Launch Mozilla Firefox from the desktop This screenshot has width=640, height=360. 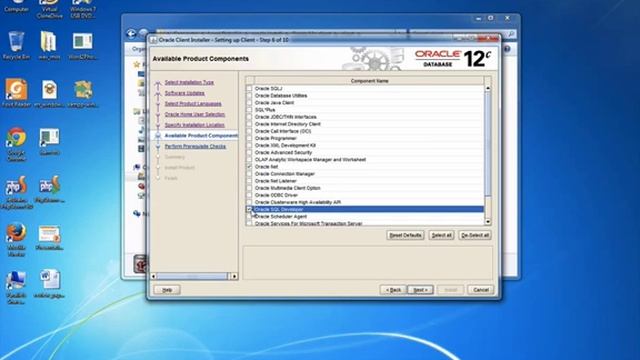point(16,239)
